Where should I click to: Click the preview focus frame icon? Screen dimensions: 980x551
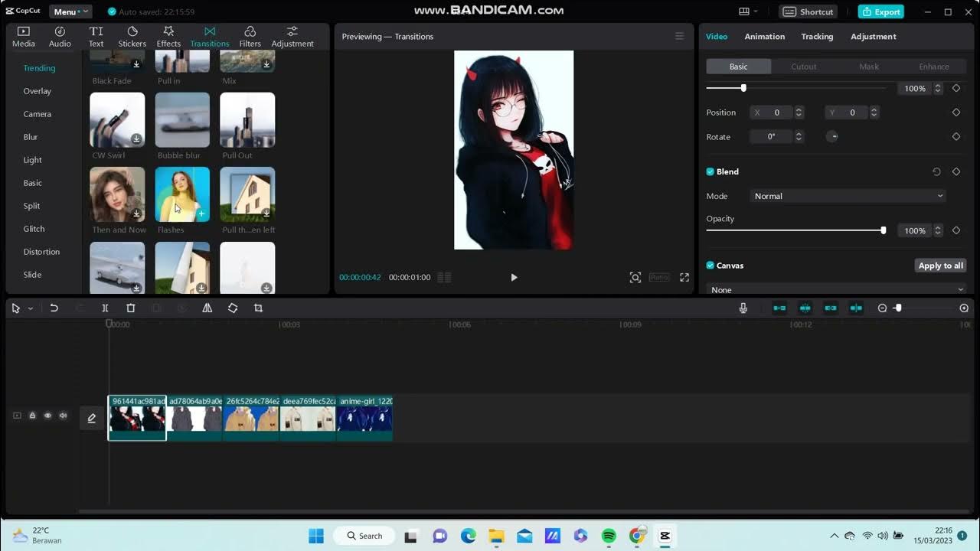tap(635, 277)
